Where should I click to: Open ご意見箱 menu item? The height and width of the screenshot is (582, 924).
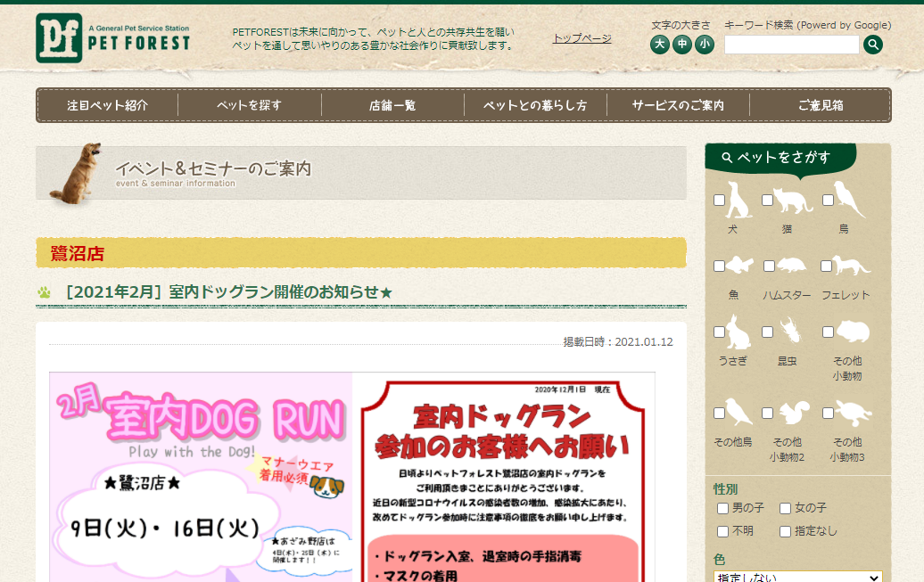coord(821,105)
